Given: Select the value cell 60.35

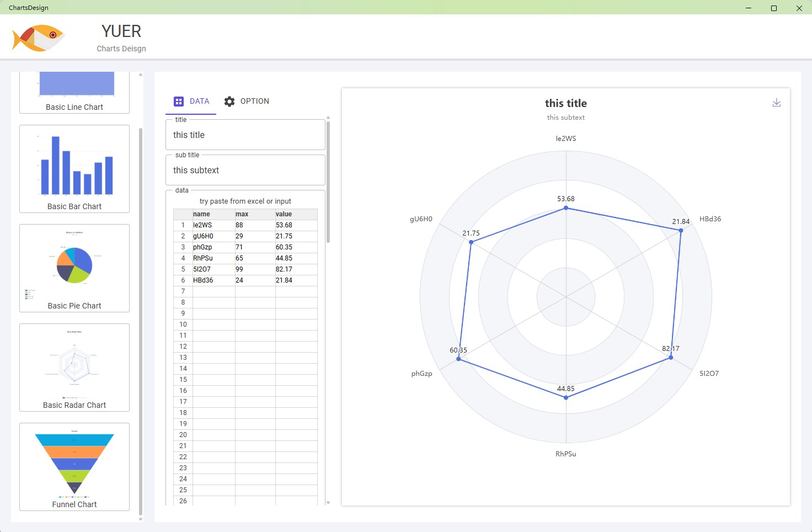Looking at the screenshot, I should pyautogui.click(x=296, y=247).
